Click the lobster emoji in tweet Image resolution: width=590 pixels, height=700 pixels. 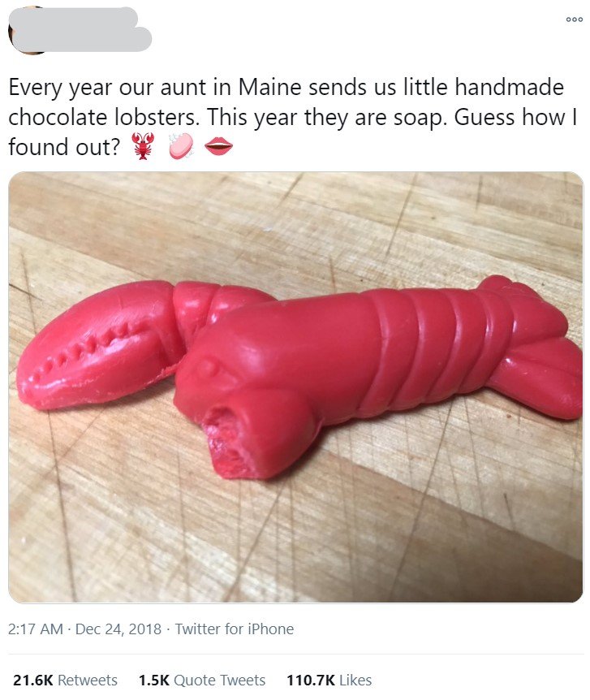[x=143, y=146]
